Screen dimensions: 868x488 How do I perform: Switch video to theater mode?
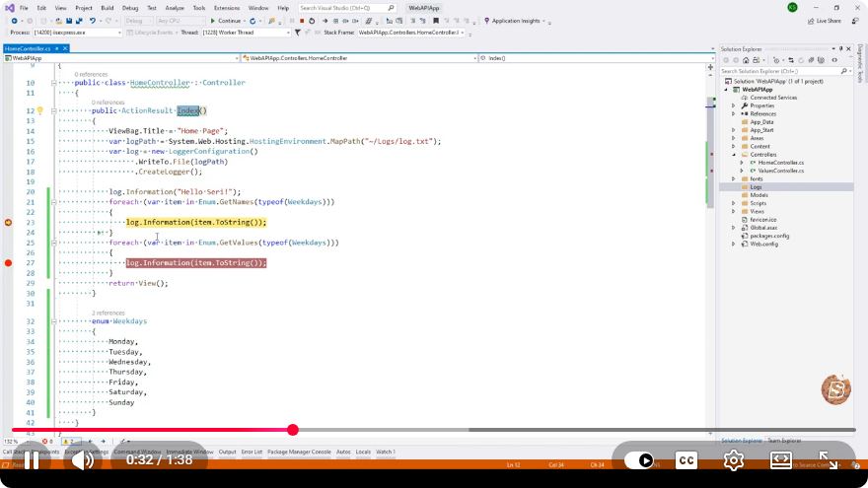(x=780, y=460)
